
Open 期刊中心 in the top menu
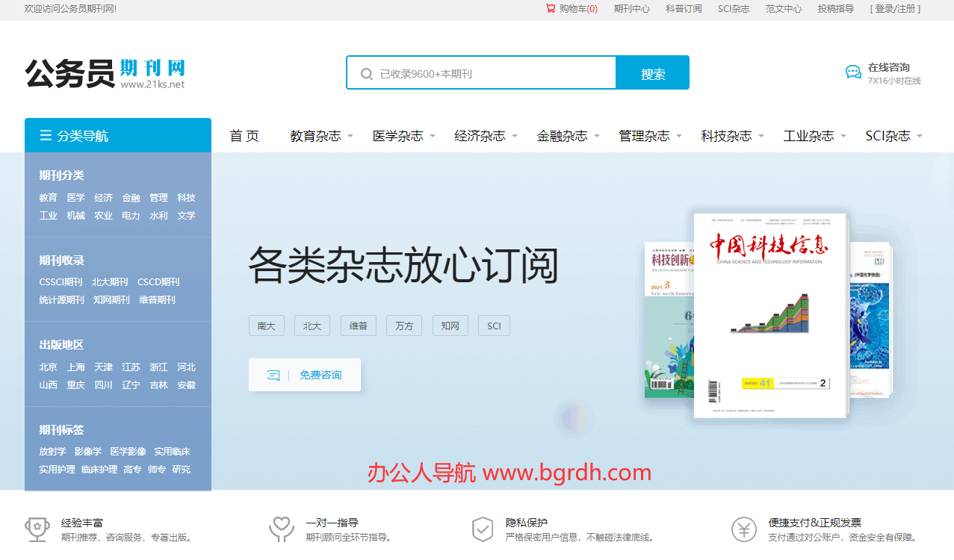[631, 9]
